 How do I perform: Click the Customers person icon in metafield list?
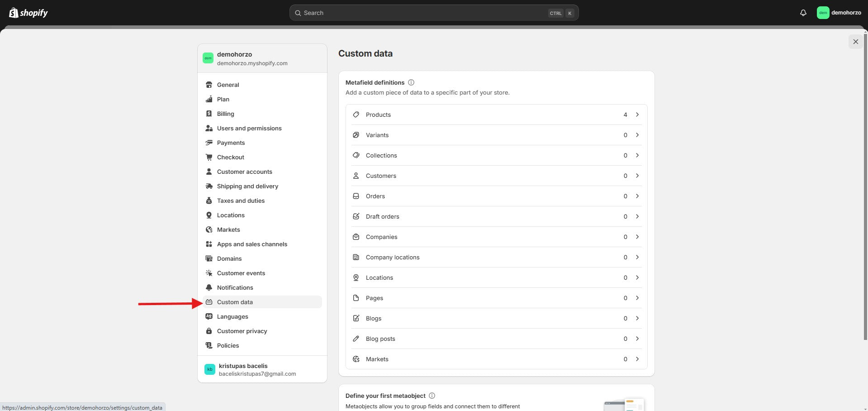(356, 176)
